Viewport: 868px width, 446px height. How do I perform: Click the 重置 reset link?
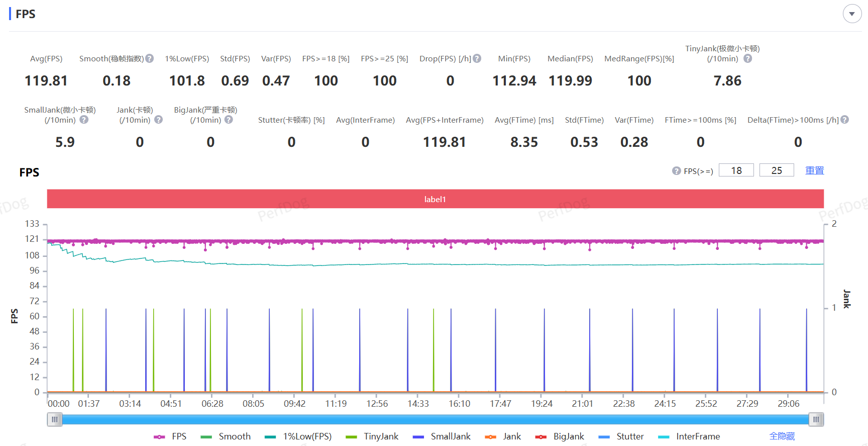pos(814,170)
